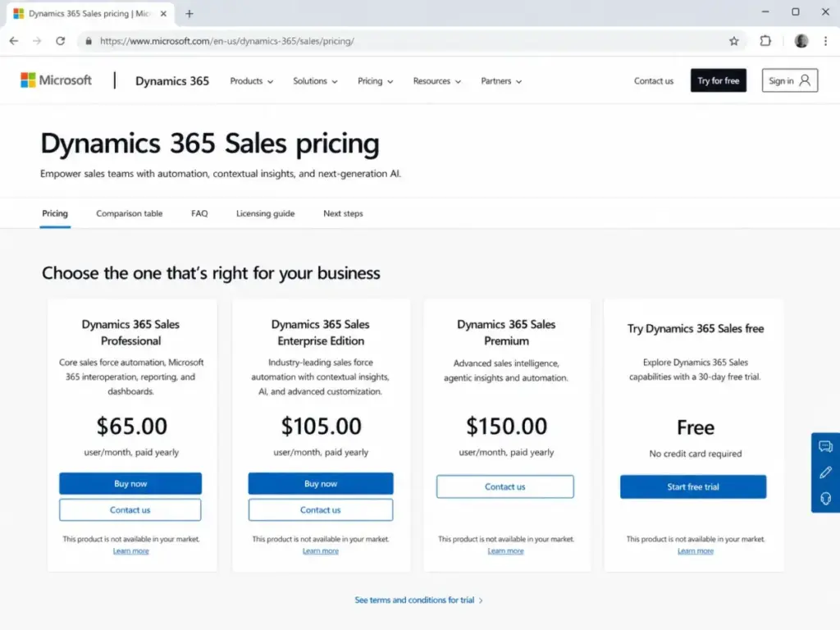Open See terms and conditions for trial link
The height and width of the screenshot is (630, 840).
(418, 600)
